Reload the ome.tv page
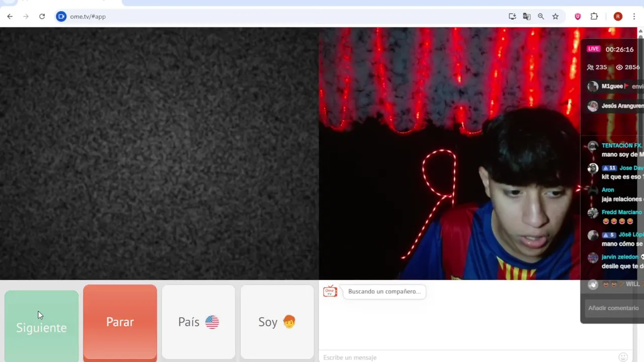 click(42, 17)
